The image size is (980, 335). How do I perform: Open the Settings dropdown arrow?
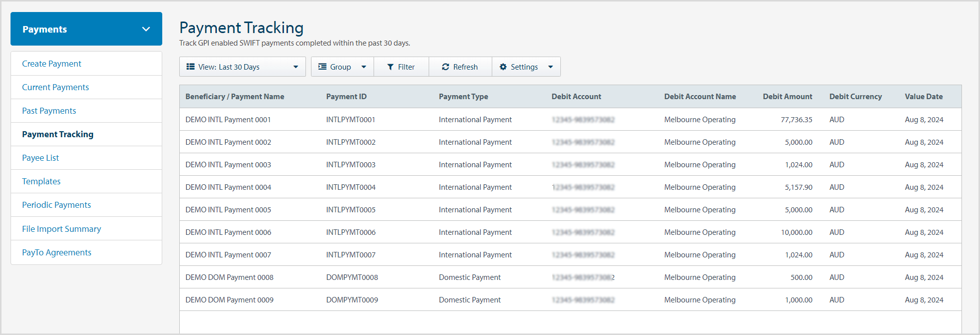point(550,67)
